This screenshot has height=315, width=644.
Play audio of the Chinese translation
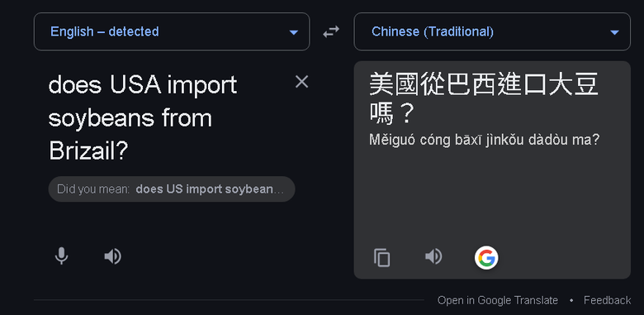[x=433, y=256]
